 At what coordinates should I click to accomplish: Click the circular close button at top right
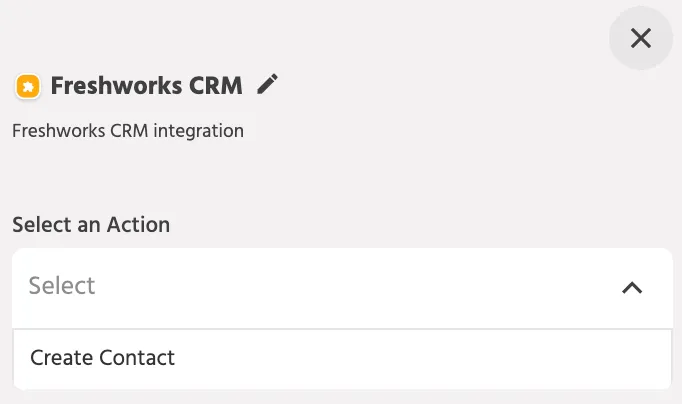coord(641,38)
